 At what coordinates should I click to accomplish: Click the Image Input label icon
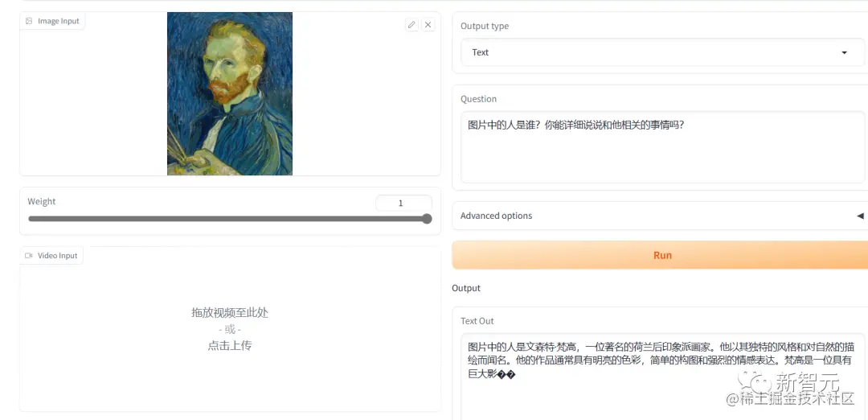[29, 21]
